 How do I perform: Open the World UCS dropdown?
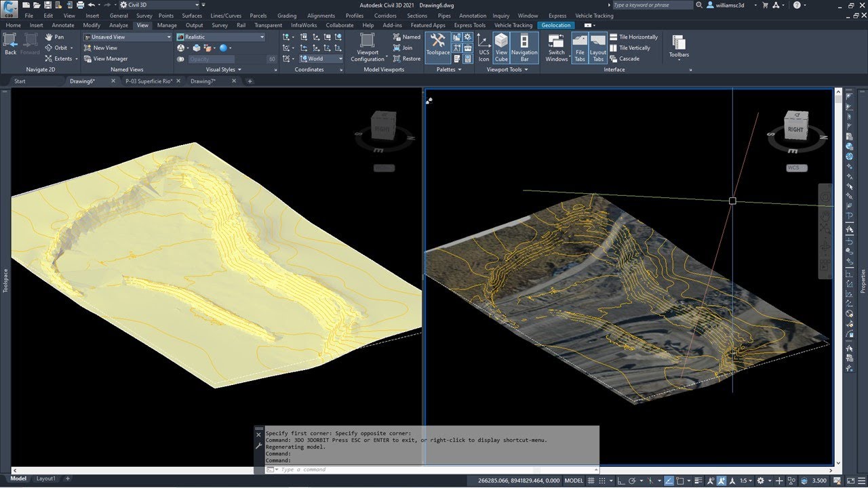click(x=321, y=59)
